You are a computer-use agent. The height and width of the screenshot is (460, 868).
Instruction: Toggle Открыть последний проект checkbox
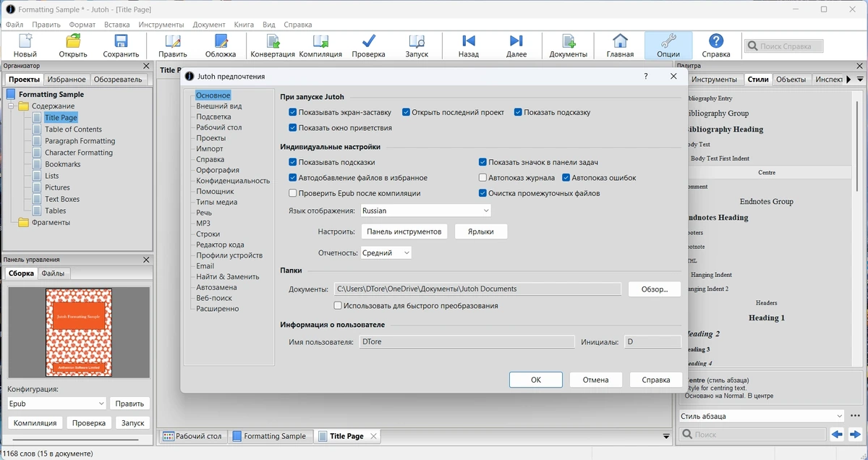tap(406, 112)
